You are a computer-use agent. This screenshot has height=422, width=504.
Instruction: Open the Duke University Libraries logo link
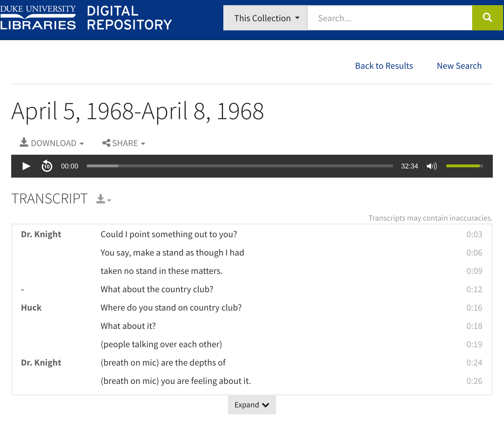coord(38,17)
